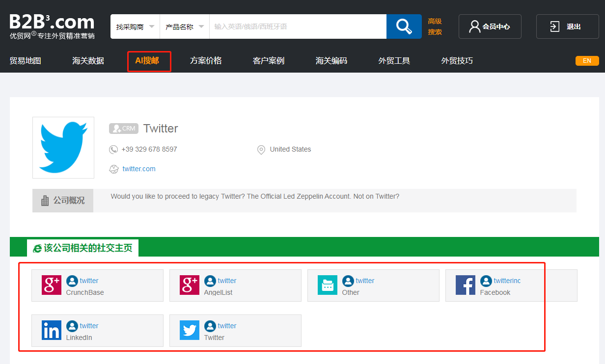Go to 贸易地图 menu
This screenshot has height=364, width=605.
[x=26, y=61]
